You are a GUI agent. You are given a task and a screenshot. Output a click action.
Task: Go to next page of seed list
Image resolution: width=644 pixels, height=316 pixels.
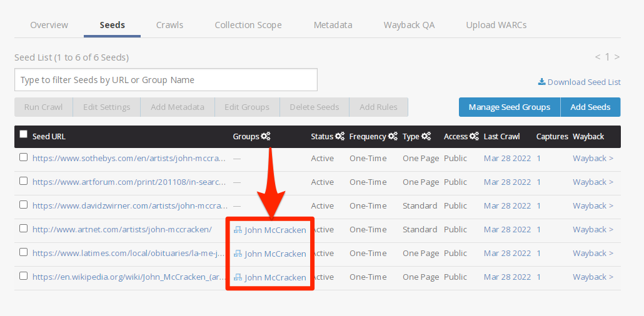pos(617,57)
